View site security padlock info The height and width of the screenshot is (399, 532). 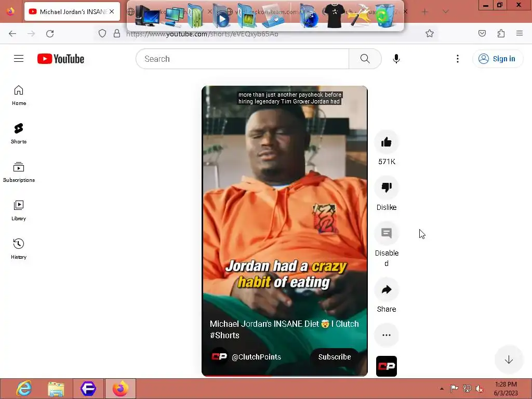click(x=117, y=33)
